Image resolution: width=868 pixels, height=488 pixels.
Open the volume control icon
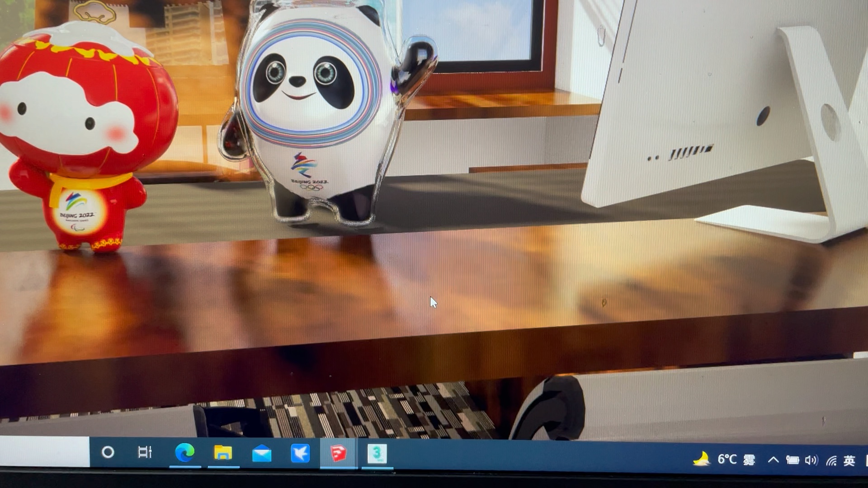point(811,460)
